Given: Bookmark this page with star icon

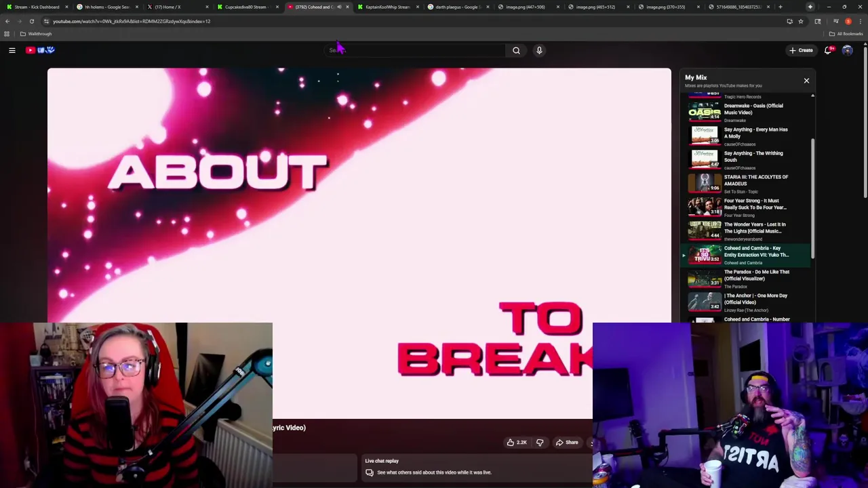Looking at the screenshot, I should 801,21.
